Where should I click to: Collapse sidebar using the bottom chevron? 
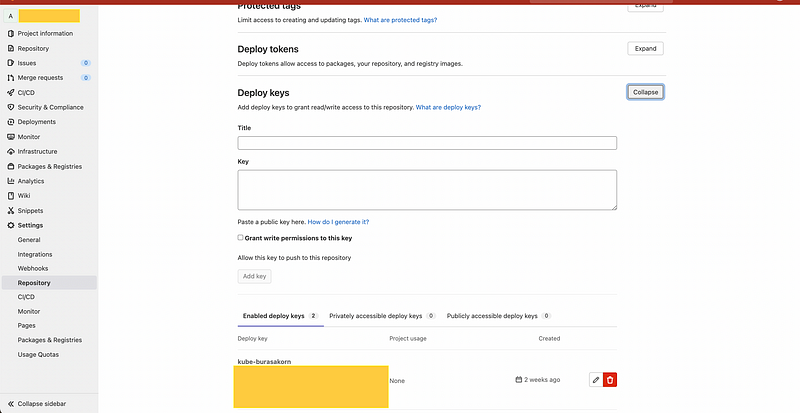[10, 403]
